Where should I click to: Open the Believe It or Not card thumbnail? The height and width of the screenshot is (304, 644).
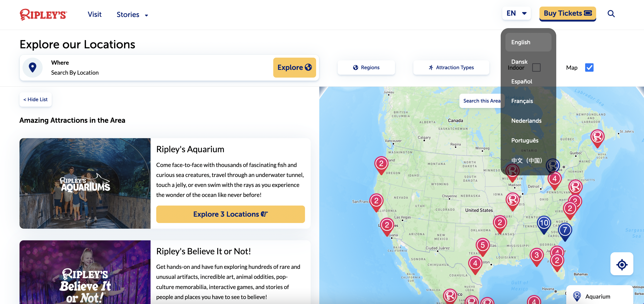85,272
